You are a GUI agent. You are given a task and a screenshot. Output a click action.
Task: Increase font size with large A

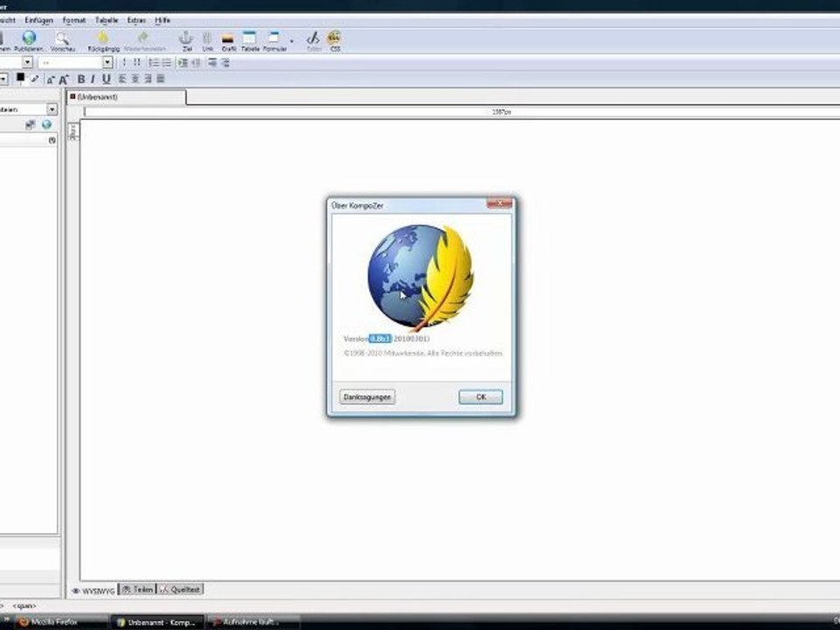tap(63, 80)
